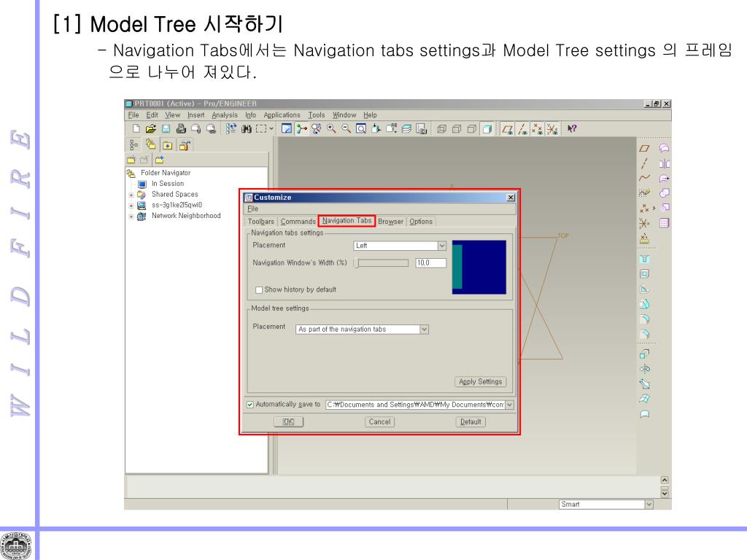
Task: Select the Datum Plane tool icon
Action: tap(644, 149)
